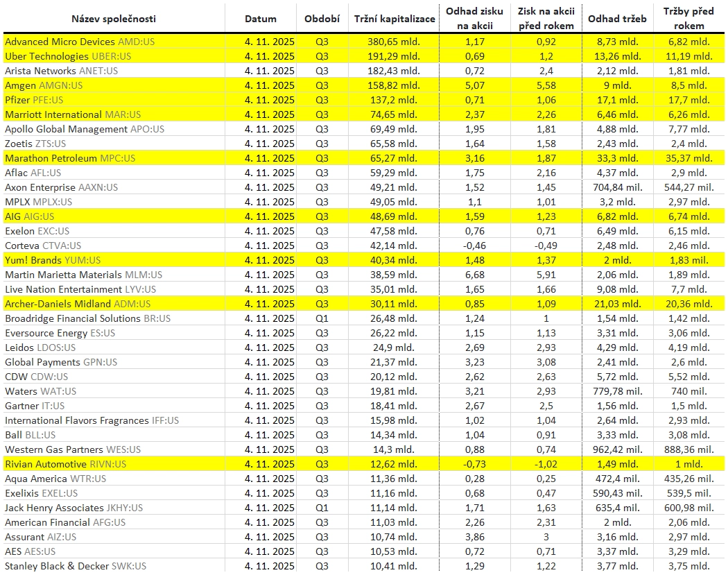Select the 'Tržby před rokem' column header
Viewport: 728px width, 575px height.
click(688, 19)
